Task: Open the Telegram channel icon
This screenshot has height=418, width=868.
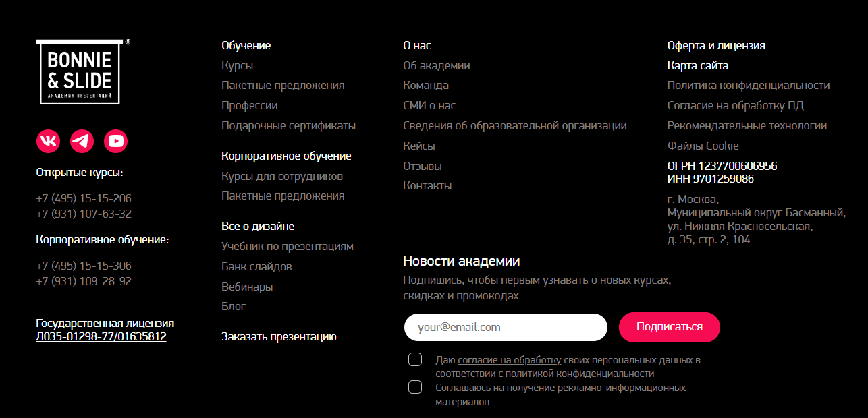Action: (82, 141)
